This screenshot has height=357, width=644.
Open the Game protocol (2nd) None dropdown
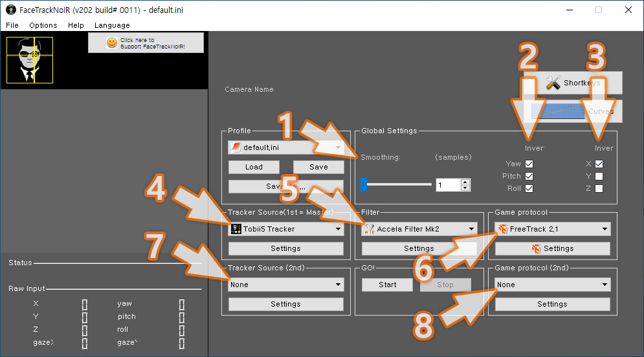(552, 285)
